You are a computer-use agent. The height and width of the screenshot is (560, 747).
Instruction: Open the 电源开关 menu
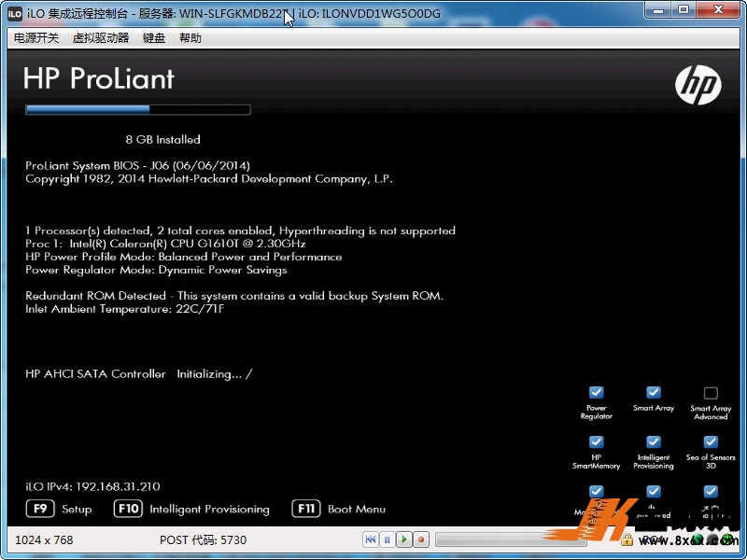click(x=36, y=38)
